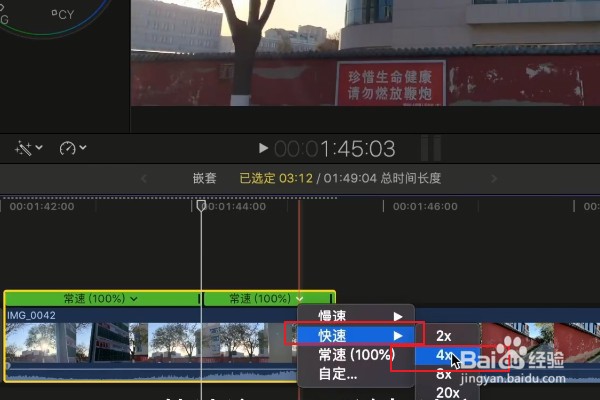Go back in timeline history arrow
This screenshot has width=600, height=400.
144,178
